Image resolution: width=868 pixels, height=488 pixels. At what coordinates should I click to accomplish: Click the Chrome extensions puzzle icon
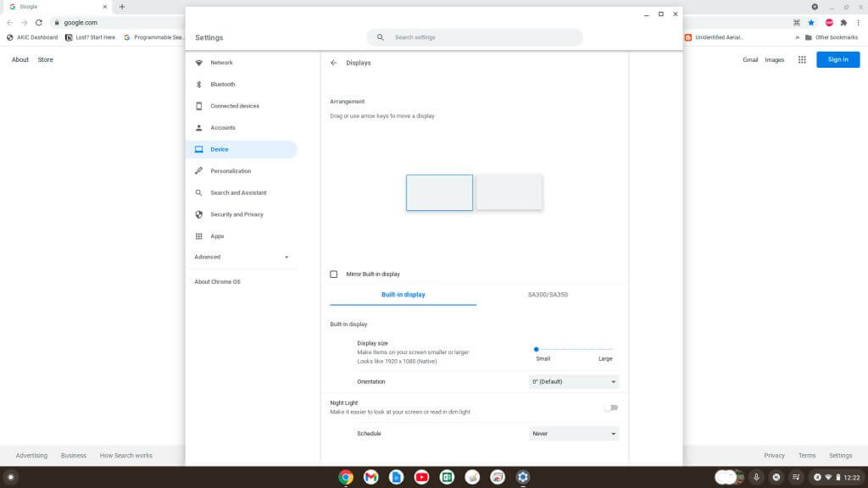tap(843, 23)
